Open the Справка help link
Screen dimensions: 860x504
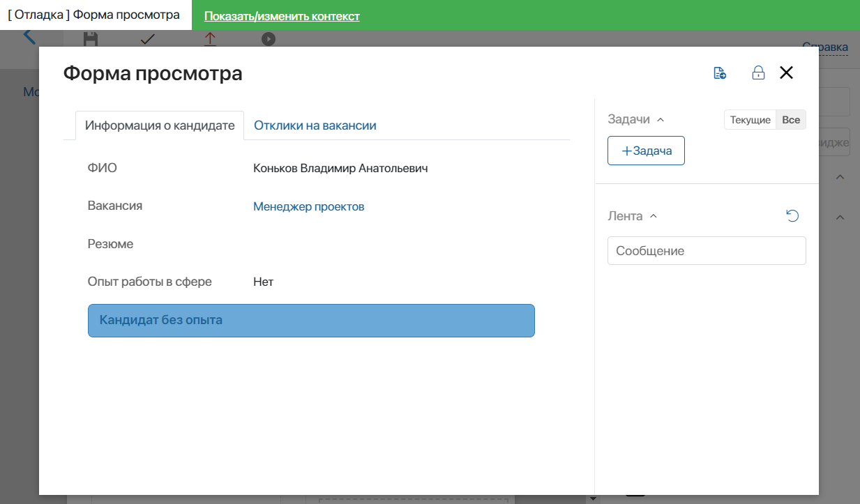[x=825, y=47]
